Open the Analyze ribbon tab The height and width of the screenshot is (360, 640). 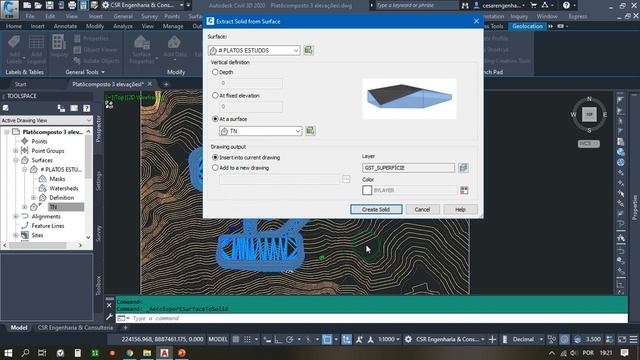pyautogui.click(x=122, y=26)
